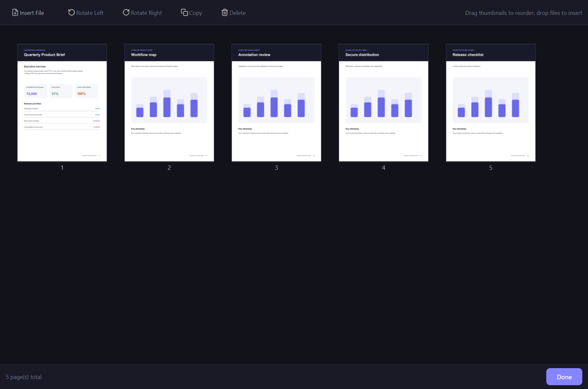Click the Rotate Right arrow icon
Image resolution: width=588 pixels, height=389 pixels.
click(x=126, y=12)
